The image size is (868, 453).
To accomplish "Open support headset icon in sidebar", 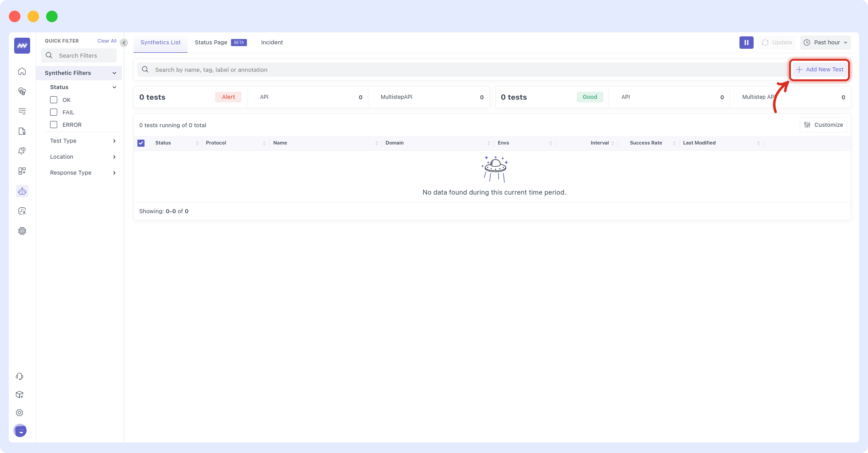I will tap(20, 376).
